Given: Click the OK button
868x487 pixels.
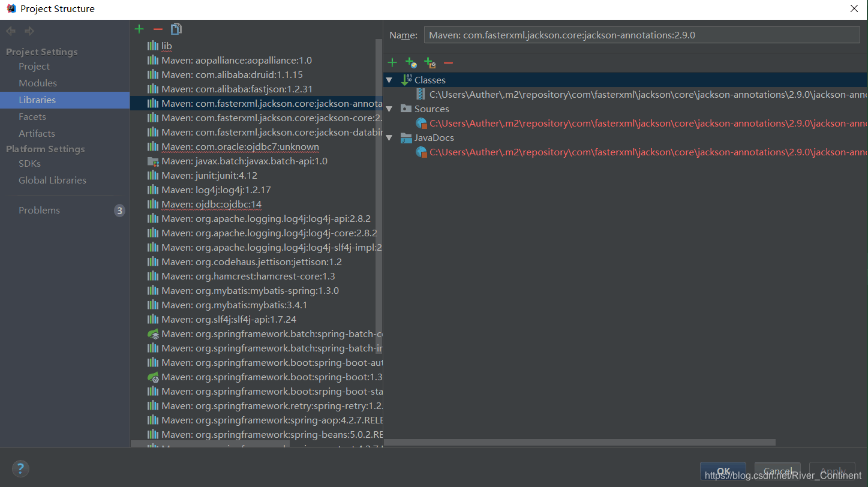Looking at the screenshot, I should (723, 471).
